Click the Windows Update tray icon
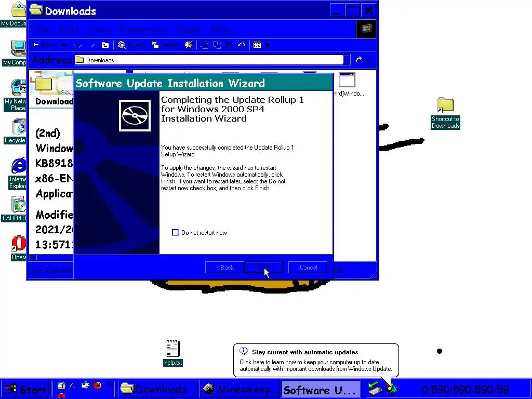This screenshot has height=399, width=532. (x=392, y=389)
